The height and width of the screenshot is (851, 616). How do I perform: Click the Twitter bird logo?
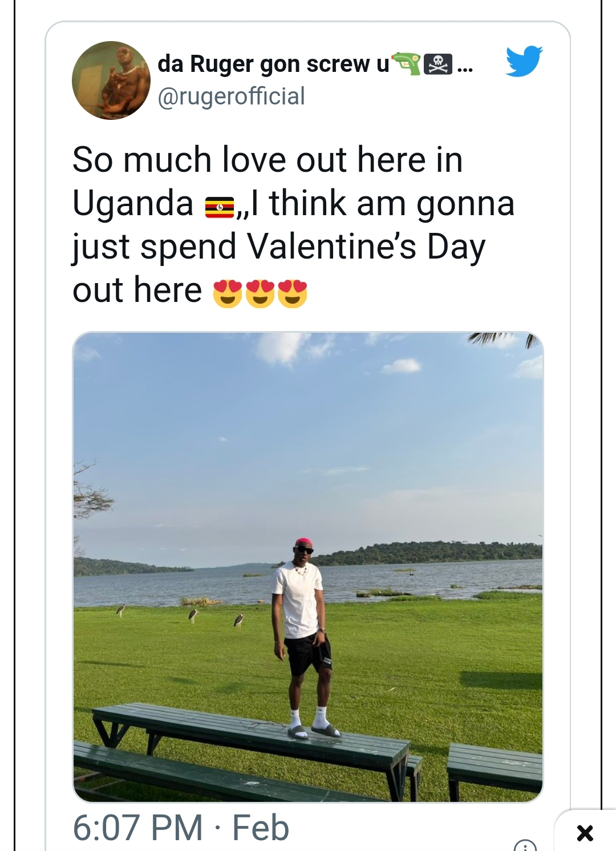click(524, 61)
